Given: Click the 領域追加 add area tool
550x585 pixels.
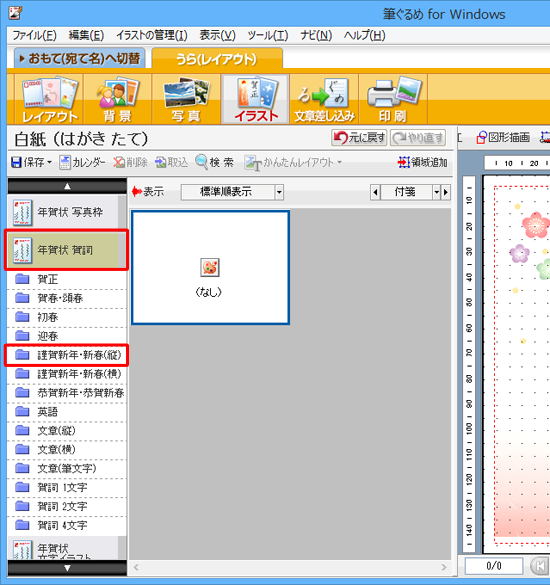Looking at the screenshot, I should pos(422,162).
